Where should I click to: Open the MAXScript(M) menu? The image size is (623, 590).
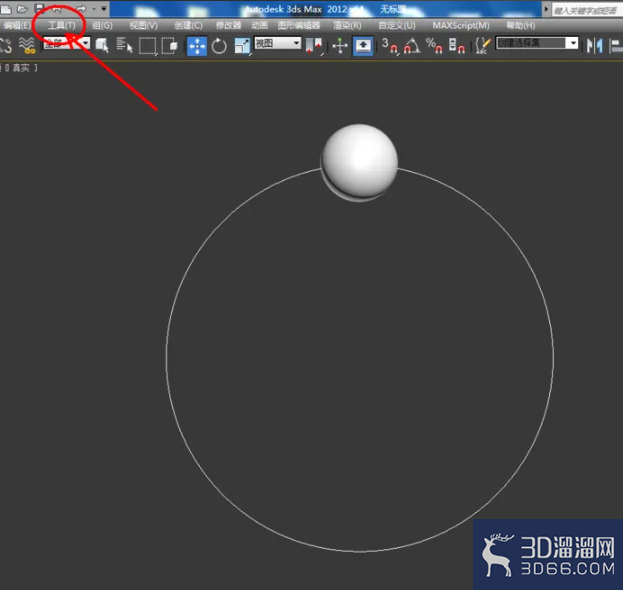pos(461,25)
